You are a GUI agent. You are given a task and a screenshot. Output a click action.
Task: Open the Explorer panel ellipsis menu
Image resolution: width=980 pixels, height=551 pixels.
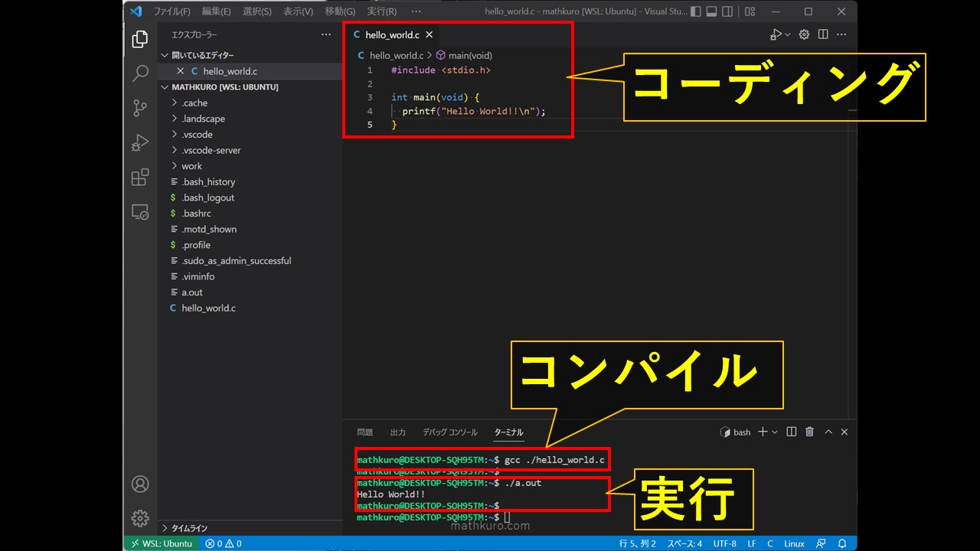(x=326, y=34)
